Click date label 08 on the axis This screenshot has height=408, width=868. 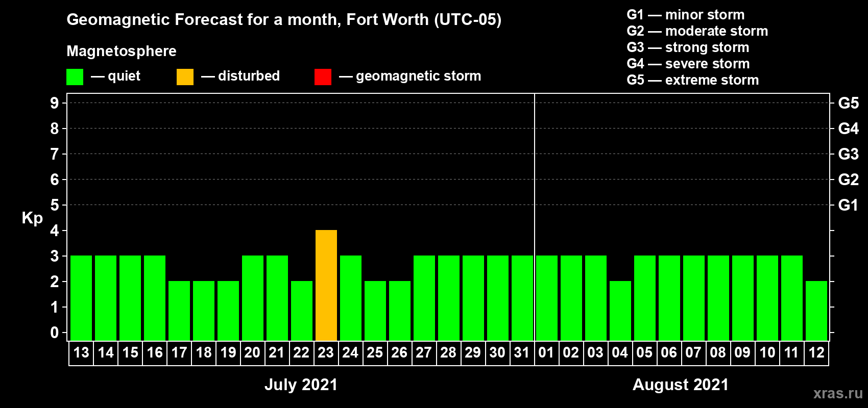pos(718,353)
